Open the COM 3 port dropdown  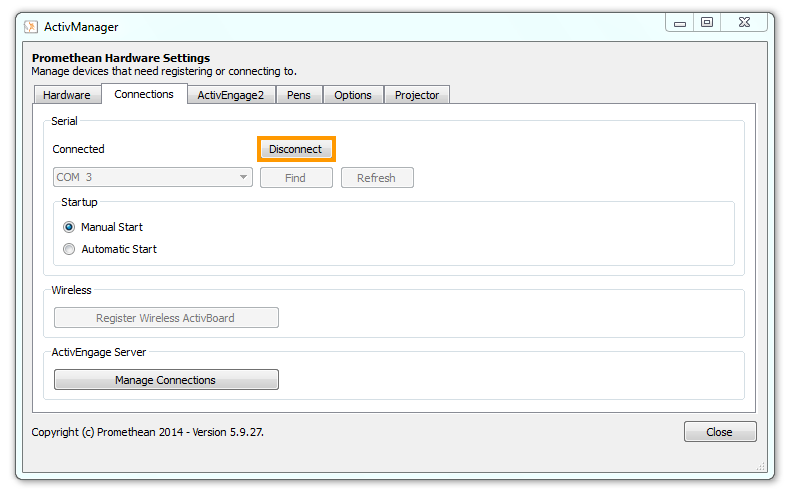tap(153, 177)
